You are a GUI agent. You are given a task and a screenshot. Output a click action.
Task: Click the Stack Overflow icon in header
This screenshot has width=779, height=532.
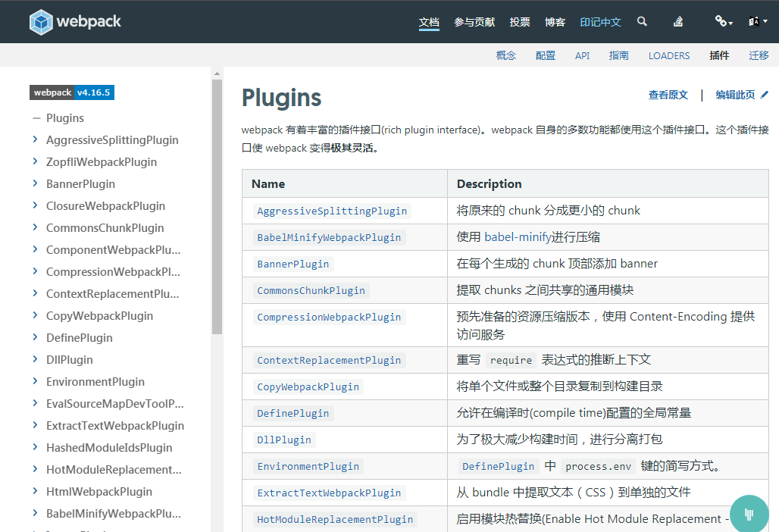click(678, 22)
